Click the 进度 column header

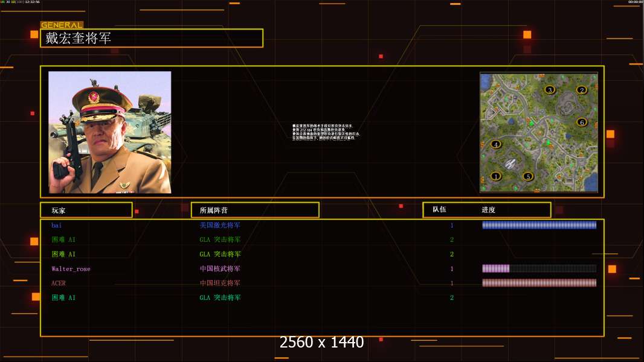488,210
